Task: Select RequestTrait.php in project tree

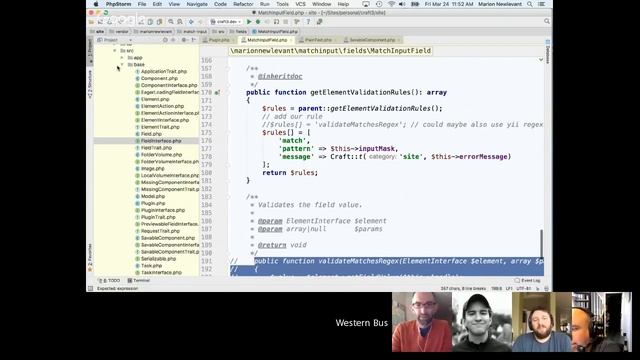Action: tap(160, 231)
